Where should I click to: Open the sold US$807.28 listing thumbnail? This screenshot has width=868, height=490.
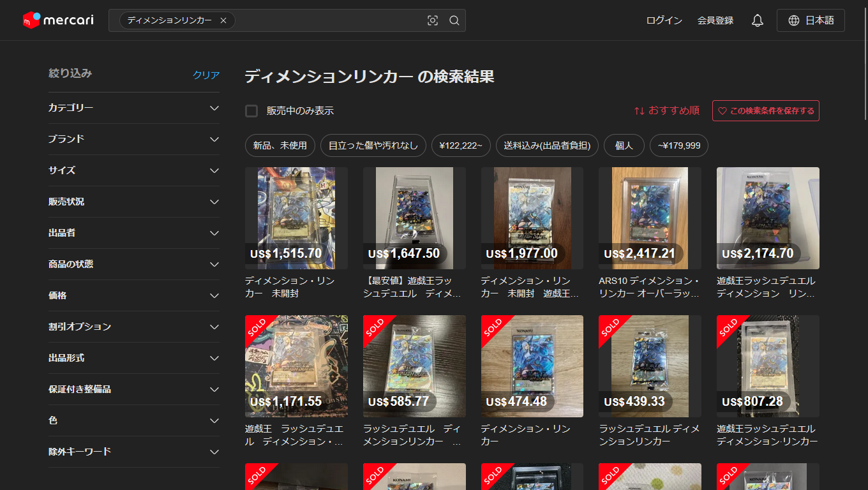click(768, 366)
